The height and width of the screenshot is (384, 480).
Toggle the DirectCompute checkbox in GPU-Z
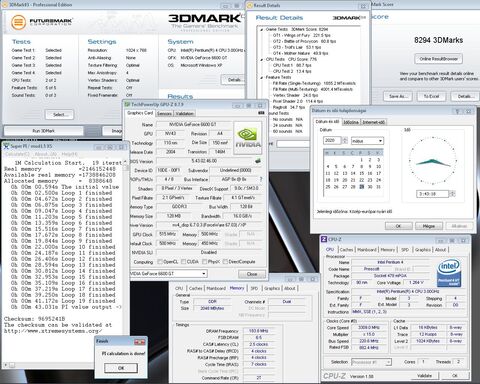225,262
